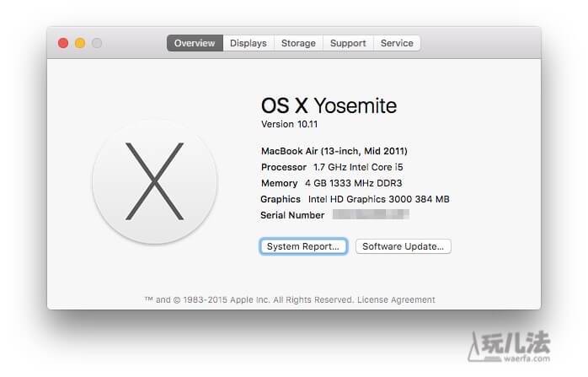Click the Version 10.11 text
The image size is (588, 377).
(x=289, y=124)
